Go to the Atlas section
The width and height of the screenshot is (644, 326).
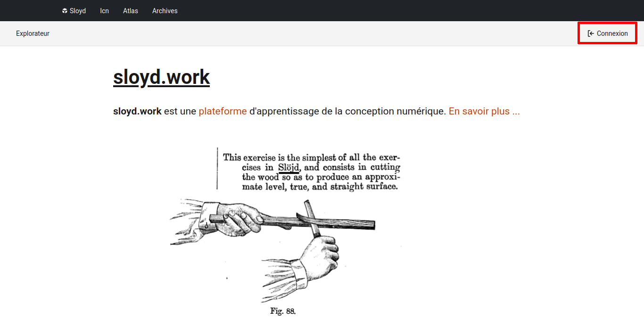[x=130, y=11]
